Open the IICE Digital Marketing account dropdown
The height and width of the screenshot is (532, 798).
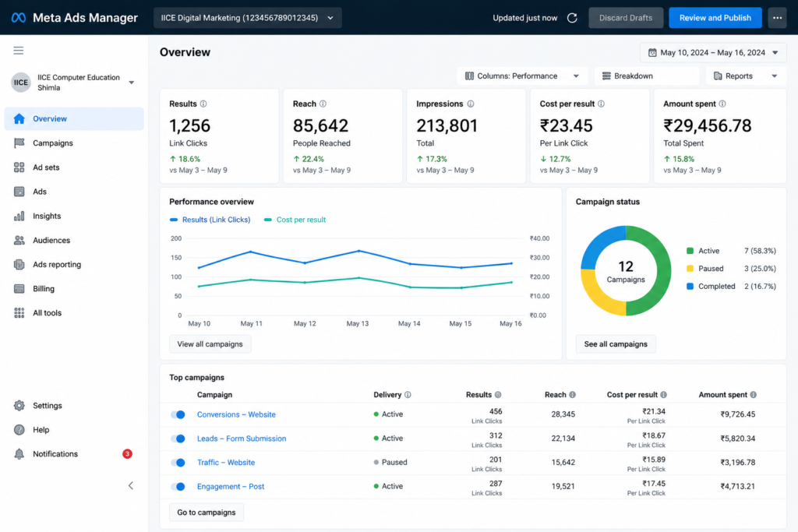[247, 18]
